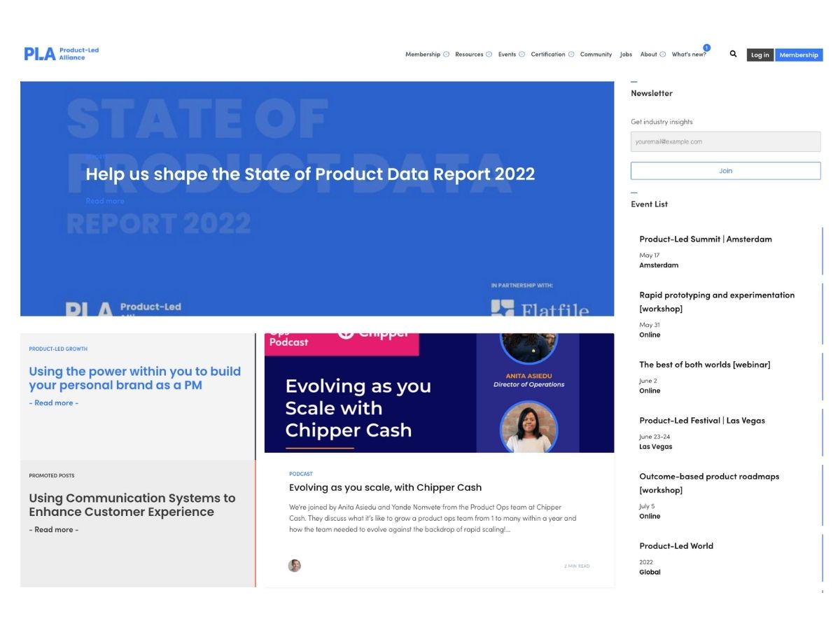Open the About nav menu item
Image resolution: width=840 pixels, height=630 pixels.
click(649, 55)
